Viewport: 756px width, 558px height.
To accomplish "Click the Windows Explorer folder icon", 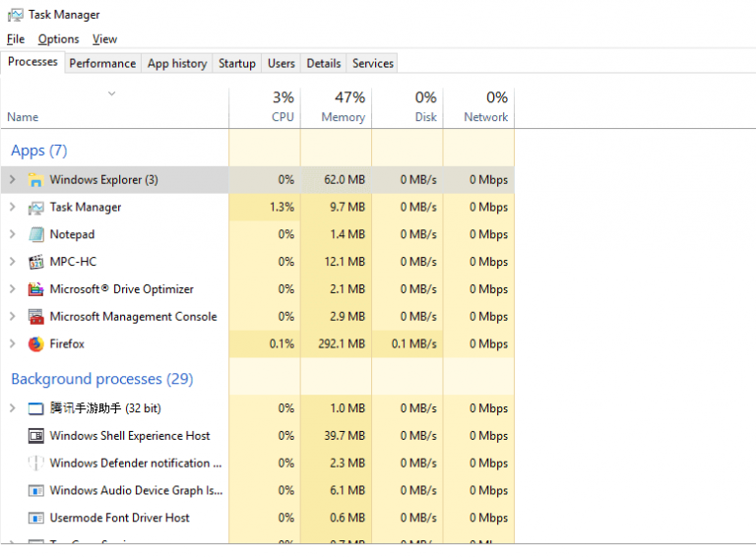I will tap(35, 180).
